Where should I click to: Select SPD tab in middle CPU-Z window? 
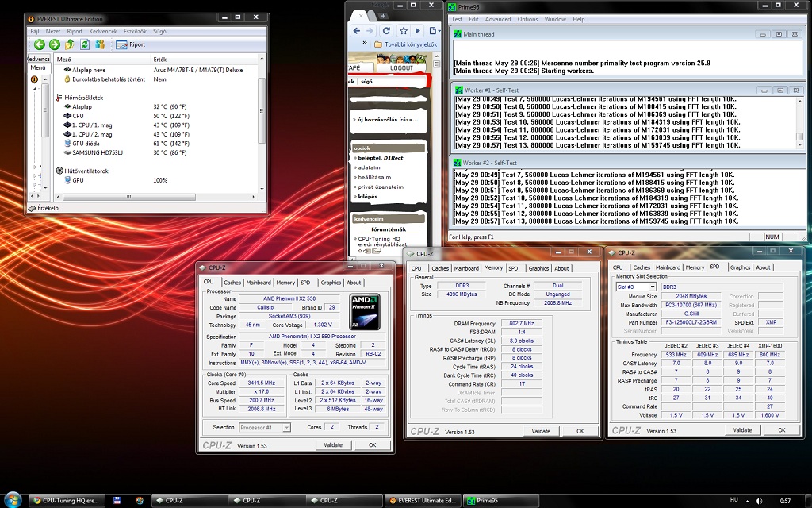[x=513, y=268]
